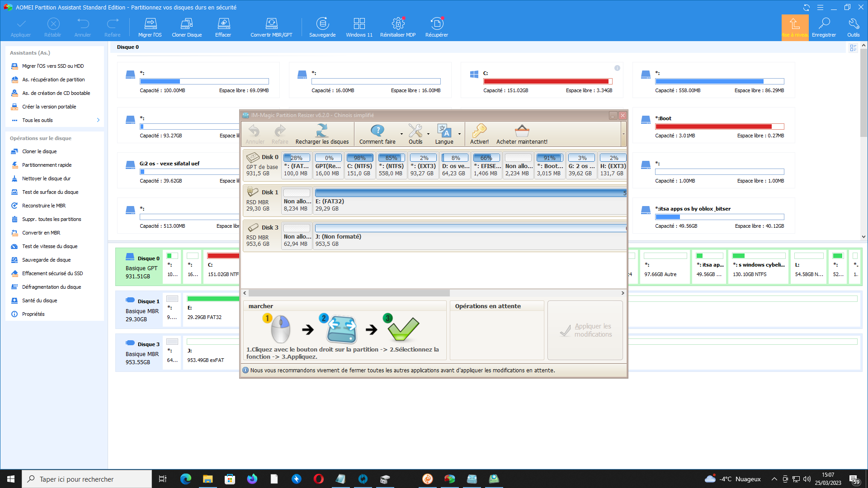Select Cloner le disque in sidebar
This screenshot has width=868, height=488.
click(x=39, y=151)
